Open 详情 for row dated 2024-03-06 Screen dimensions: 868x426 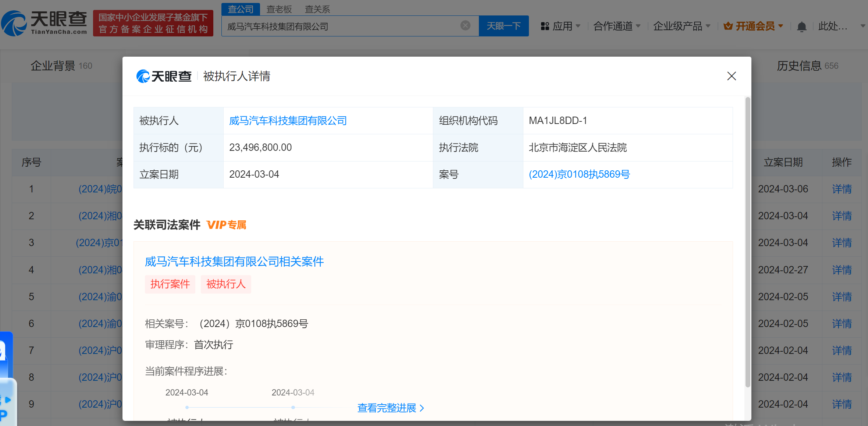[842, 189]
